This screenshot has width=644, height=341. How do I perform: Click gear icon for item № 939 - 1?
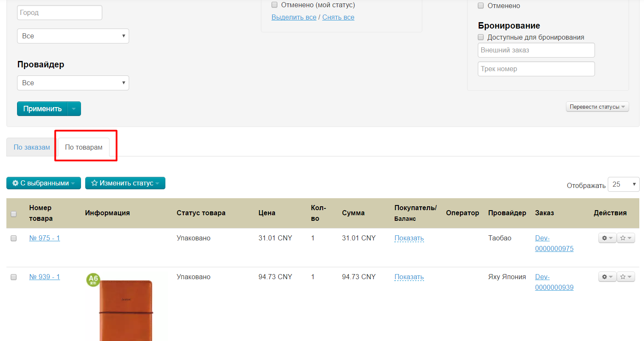click(607, 277)
